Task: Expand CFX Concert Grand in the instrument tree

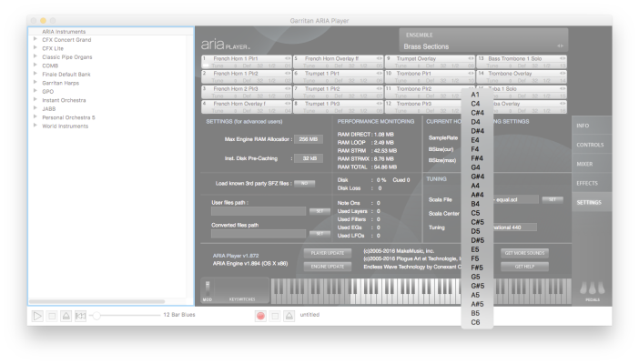Action: (35, 39)
